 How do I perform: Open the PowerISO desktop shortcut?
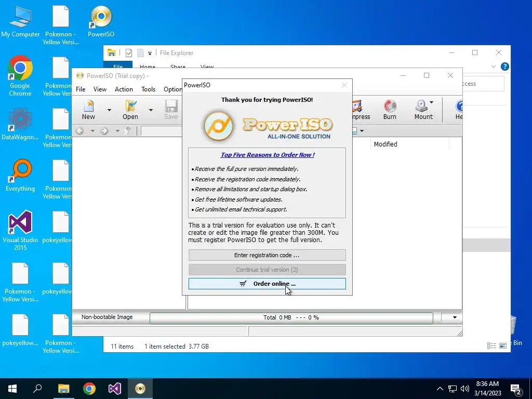[x=101, y=21]
